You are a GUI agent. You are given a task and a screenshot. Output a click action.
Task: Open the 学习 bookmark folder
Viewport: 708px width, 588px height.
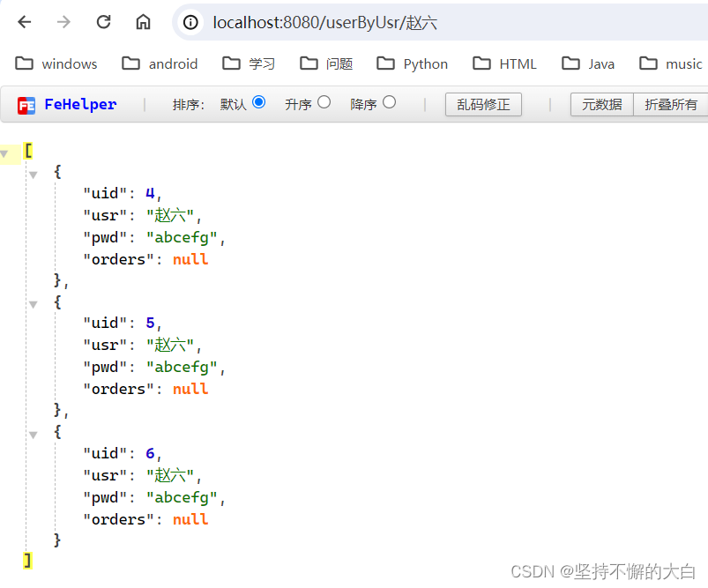(x=249, y=63)
